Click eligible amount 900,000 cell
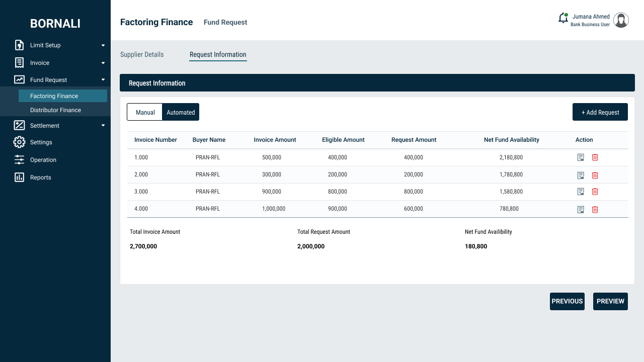The width and height of the screenshot is (644, 362). (338, 209)
